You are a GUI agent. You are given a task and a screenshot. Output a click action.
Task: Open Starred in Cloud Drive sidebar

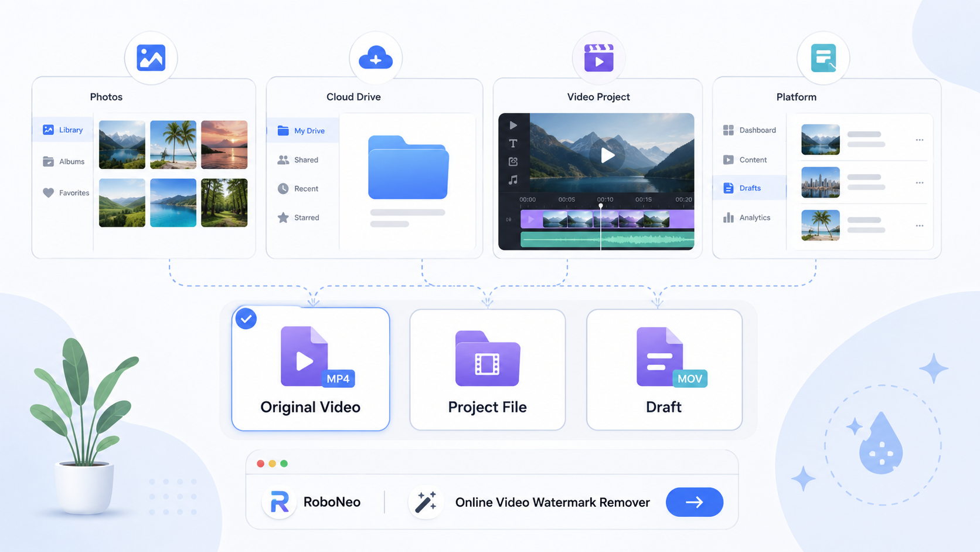[x=298, y=217]
